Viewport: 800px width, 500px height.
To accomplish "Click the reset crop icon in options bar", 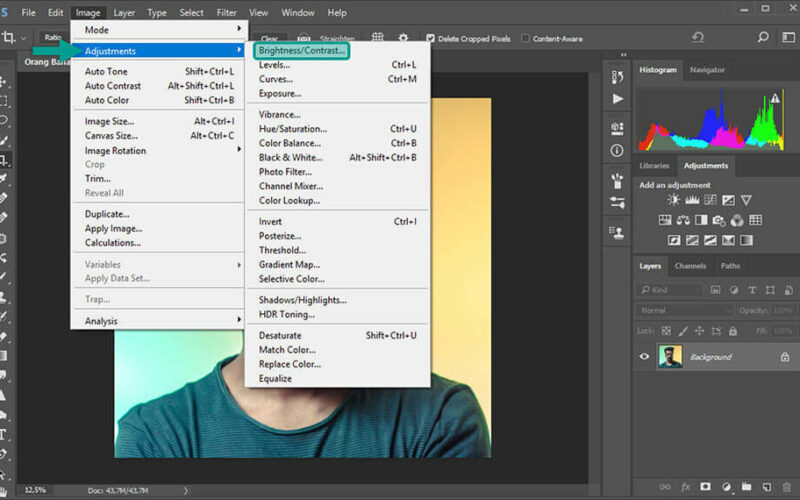I will [x=697, y=37].
